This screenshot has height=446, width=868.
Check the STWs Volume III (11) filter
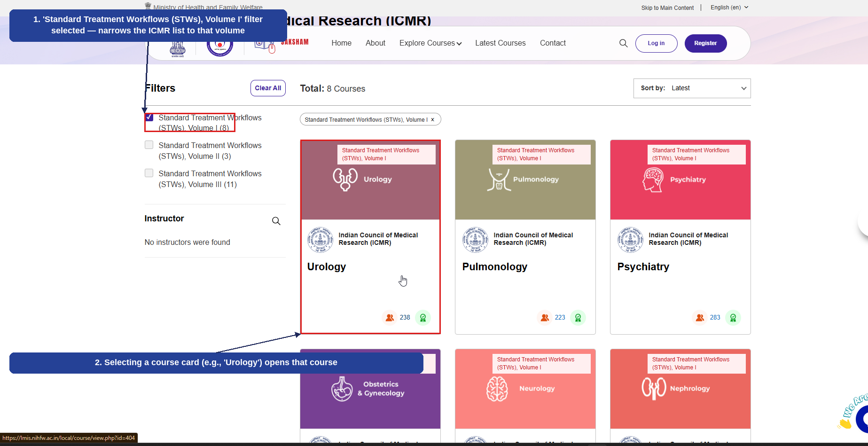[149, 173]
